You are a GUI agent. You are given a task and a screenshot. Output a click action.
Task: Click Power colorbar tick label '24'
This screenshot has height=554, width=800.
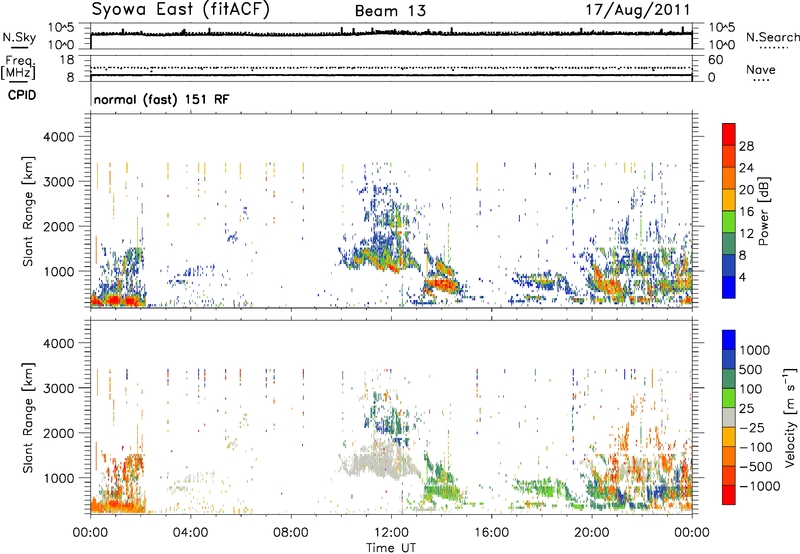coord(746,168)
